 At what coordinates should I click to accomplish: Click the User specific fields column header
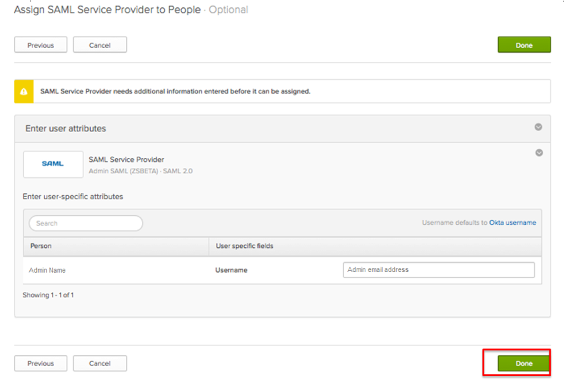click(x=245, y=246)
